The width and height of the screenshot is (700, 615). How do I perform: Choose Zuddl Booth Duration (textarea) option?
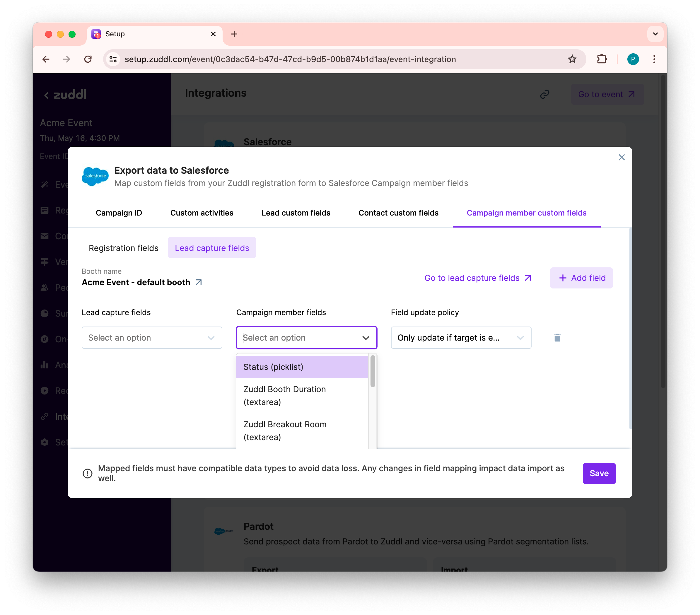point(302,396)
